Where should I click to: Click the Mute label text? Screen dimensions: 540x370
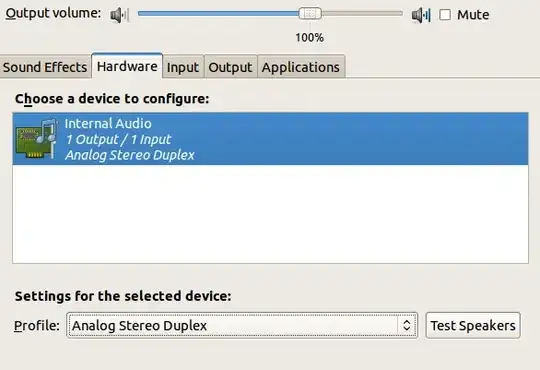coord(473,15)
